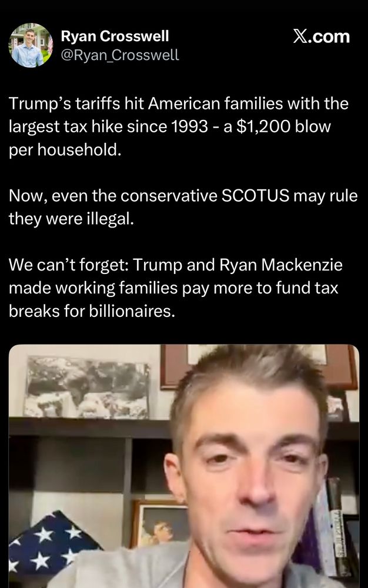
Task: Open Ryan Crosswell's profile avatar
Action: 31,45
